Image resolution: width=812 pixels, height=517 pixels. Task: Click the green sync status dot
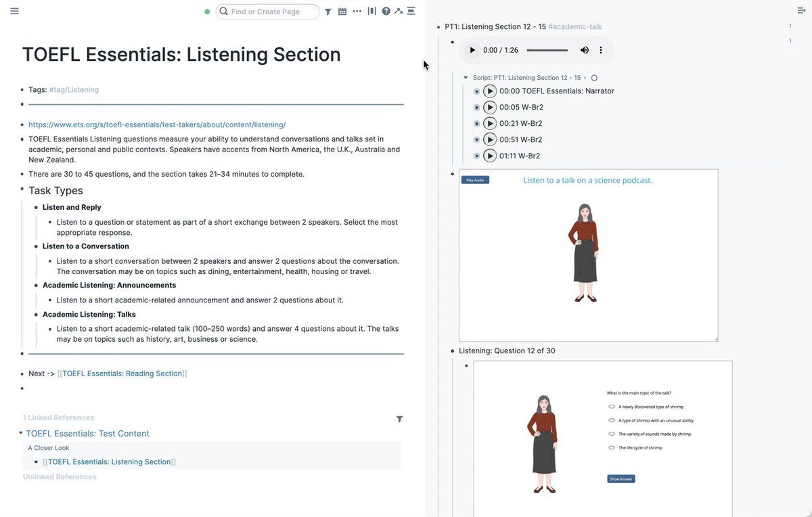tap(207, 12)
